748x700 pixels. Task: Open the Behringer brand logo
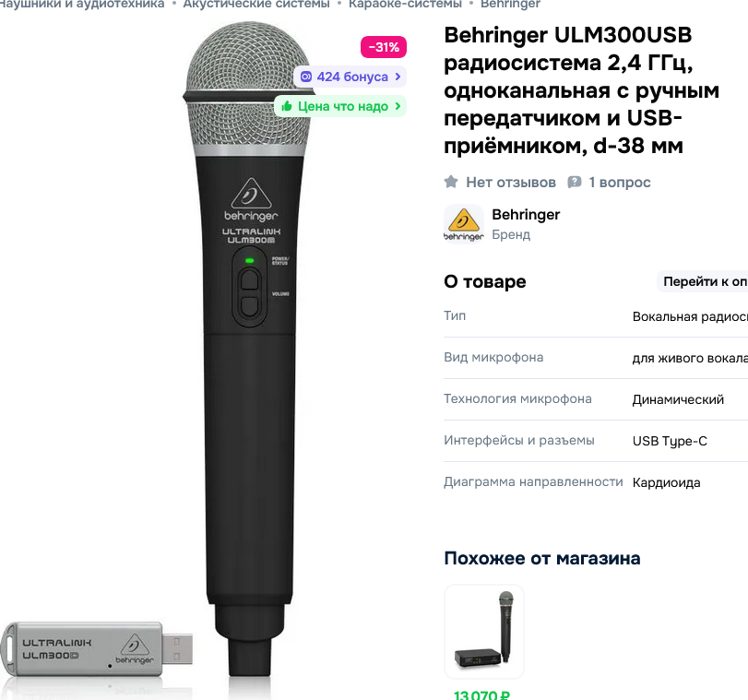click(464, 224)
